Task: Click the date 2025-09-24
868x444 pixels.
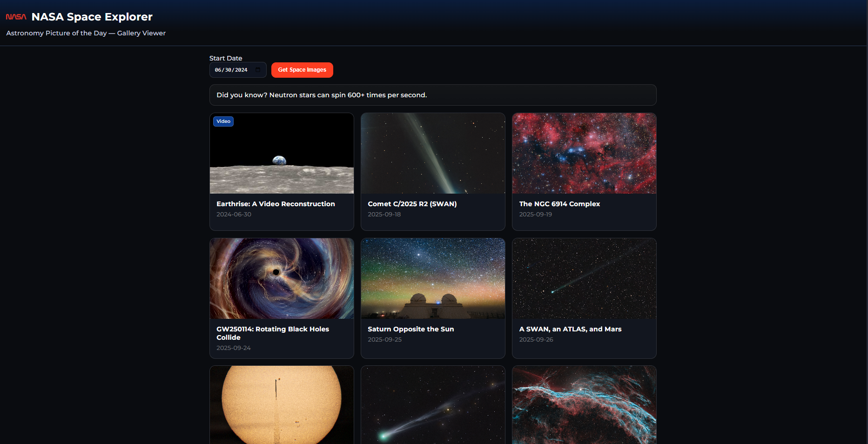Action: click(233, 348)
